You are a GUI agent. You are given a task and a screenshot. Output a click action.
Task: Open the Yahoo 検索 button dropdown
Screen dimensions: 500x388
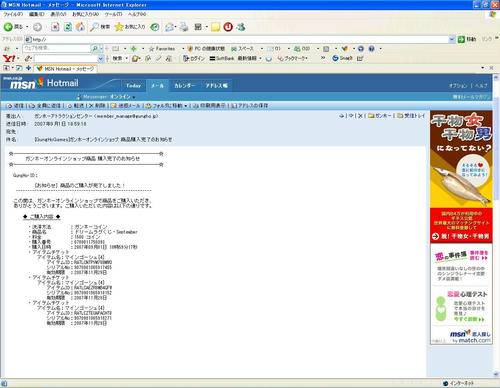tap(127, 58)
